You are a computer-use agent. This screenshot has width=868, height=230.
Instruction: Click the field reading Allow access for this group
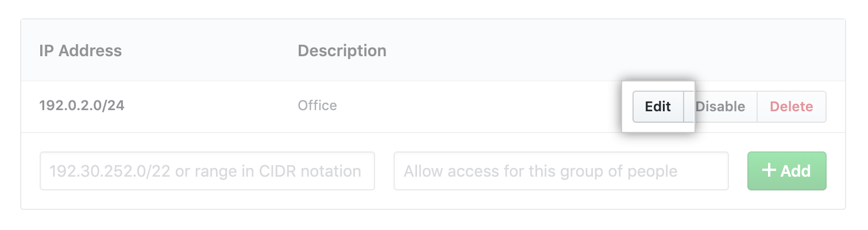pyautogui.click(x=561, y=171)
